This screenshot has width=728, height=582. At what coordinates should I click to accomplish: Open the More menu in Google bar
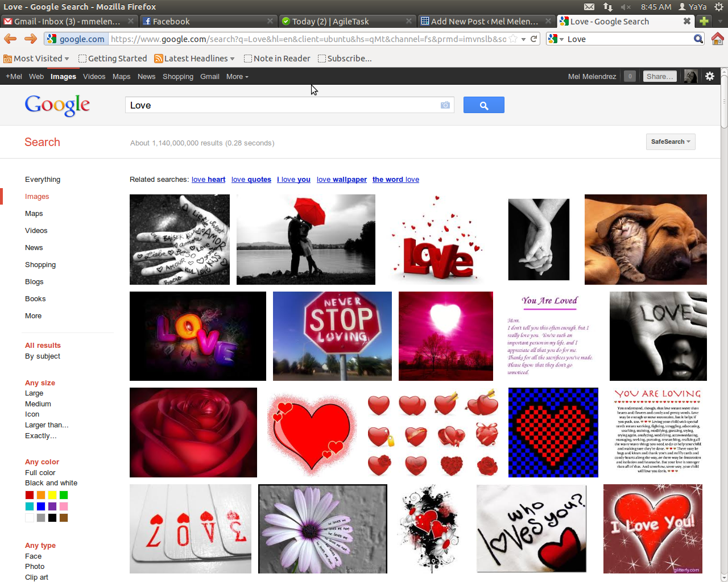(237, 76)
